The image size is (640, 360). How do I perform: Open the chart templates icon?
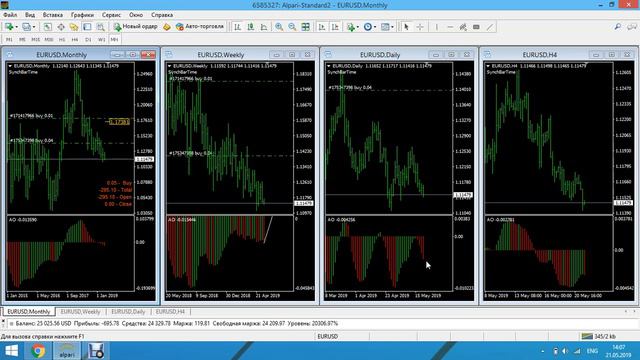click(385, 27)
